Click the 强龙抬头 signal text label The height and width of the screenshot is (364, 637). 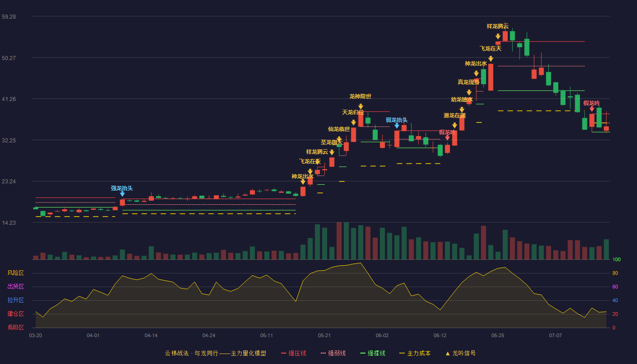tap(122, 188)
